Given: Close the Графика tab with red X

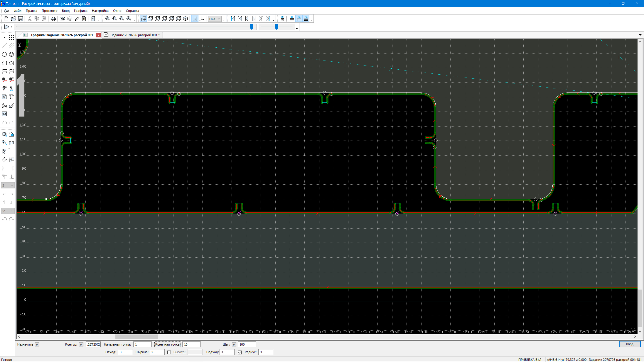Looking at the screenshot, I should pyautogui.click(x=98, y=35).
